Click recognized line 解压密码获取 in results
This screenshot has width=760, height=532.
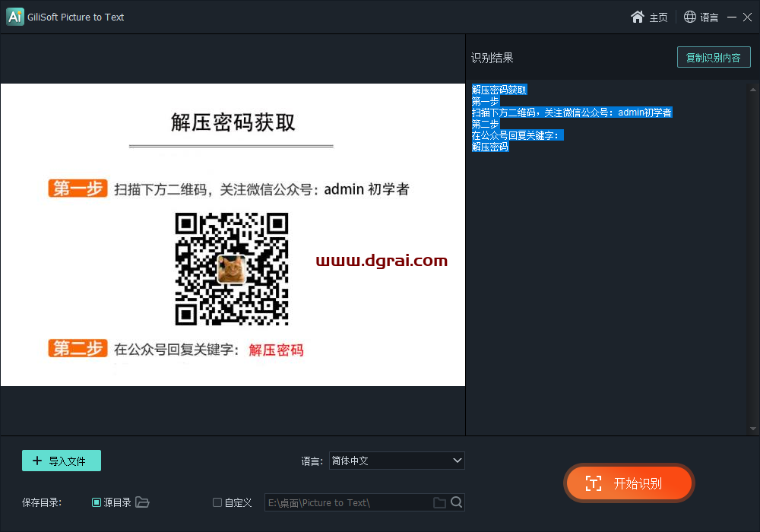point(499,90)
